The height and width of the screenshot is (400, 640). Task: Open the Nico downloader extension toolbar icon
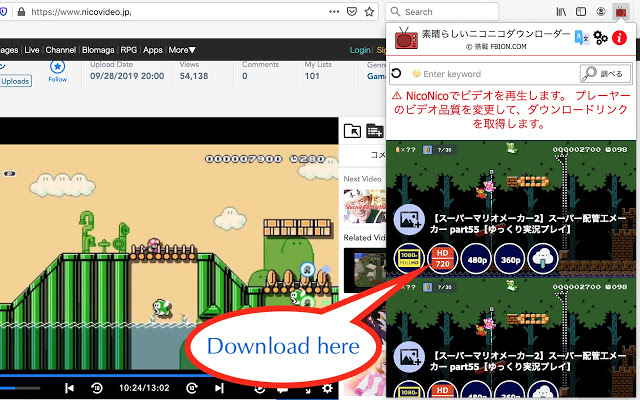tap(621, 12)
